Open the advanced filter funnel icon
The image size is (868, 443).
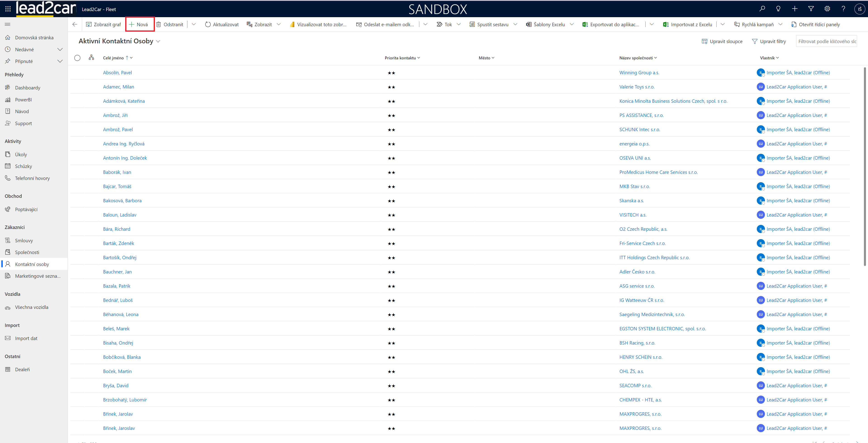[x=811, y=9]
